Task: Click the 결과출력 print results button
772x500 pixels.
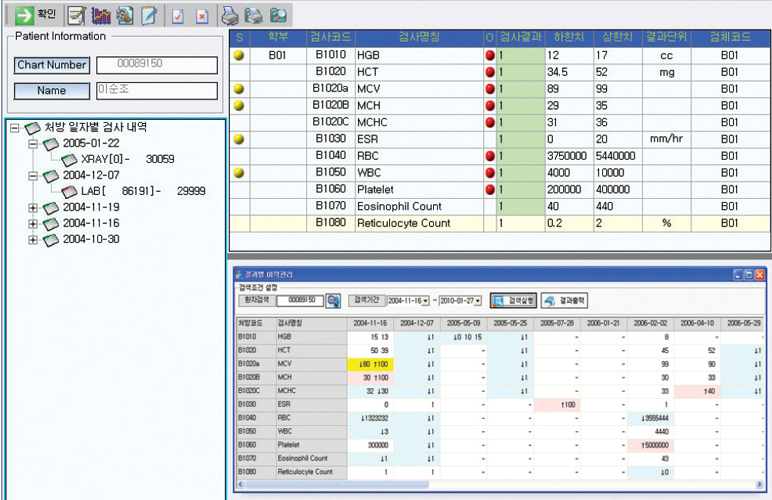Action: coord(564,301)
